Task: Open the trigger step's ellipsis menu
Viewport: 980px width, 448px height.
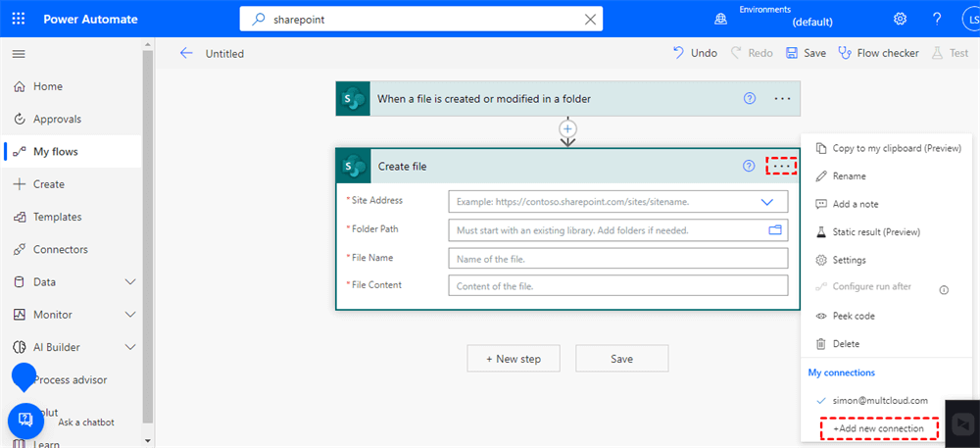Action: coord(782,99)
